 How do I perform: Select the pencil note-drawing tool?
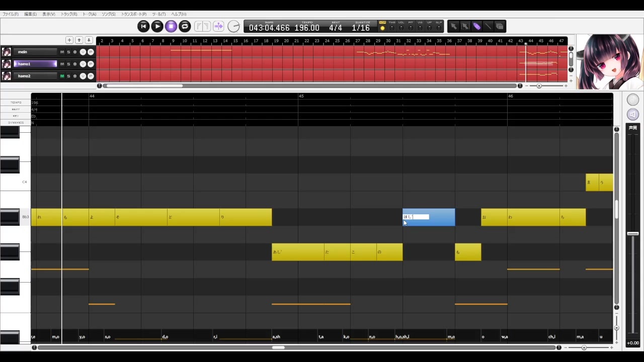click(476, 26)
